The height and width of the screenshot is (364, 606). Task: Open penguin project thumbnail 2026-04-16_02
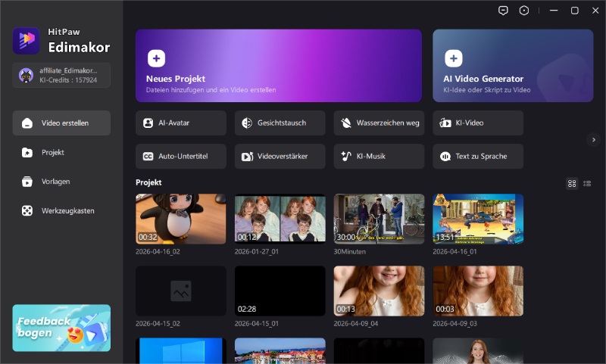point(181,219)
